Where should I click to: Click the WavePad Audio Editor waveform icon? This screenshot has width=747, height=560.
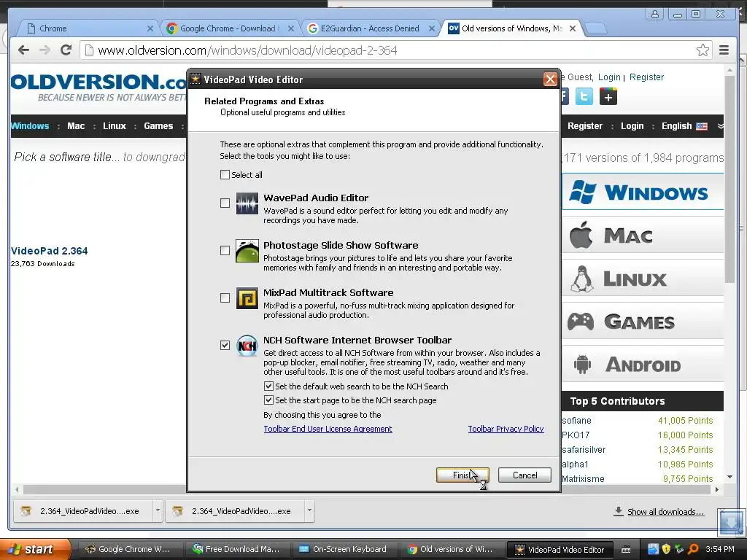(247, 203)
